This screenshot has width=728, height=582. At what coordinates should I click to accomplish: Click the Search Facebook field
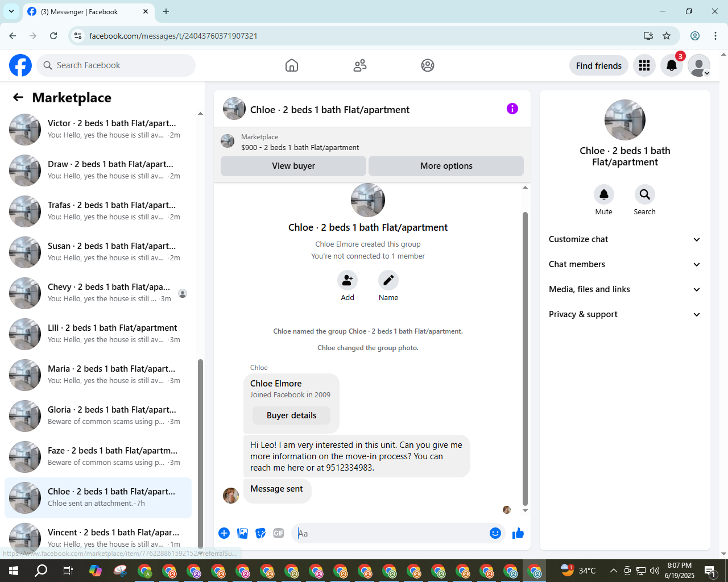[x=116, y=65]
